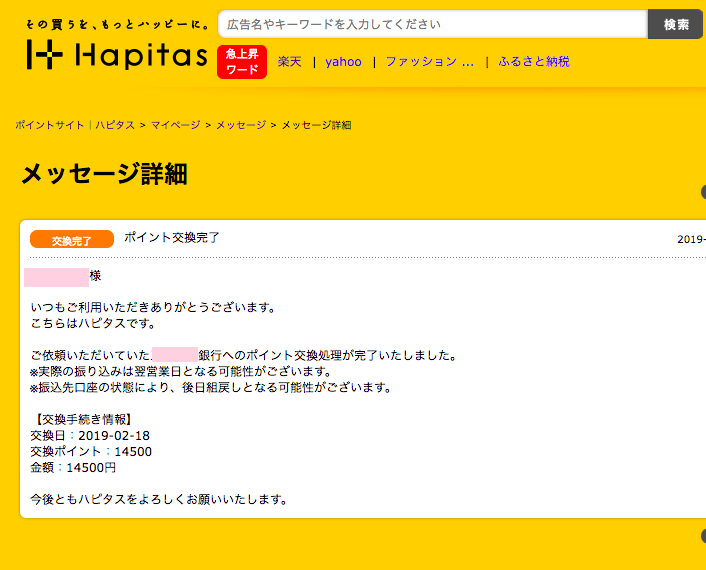Open the yahoo trending keyword link
This screenshot has height=570, width=706.
click(x=343, y=62)
